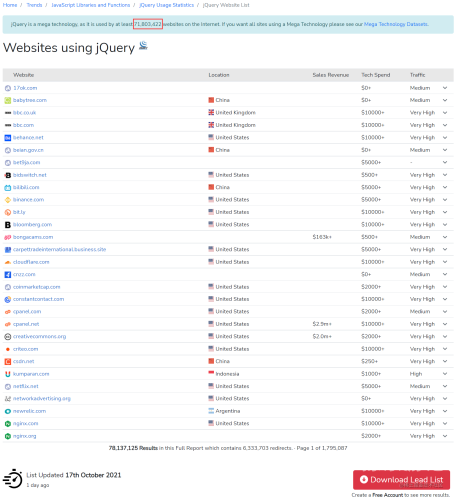455x500 pixels.
Task: Click the bilibili.com favicon icon
Action: (8, 187)
